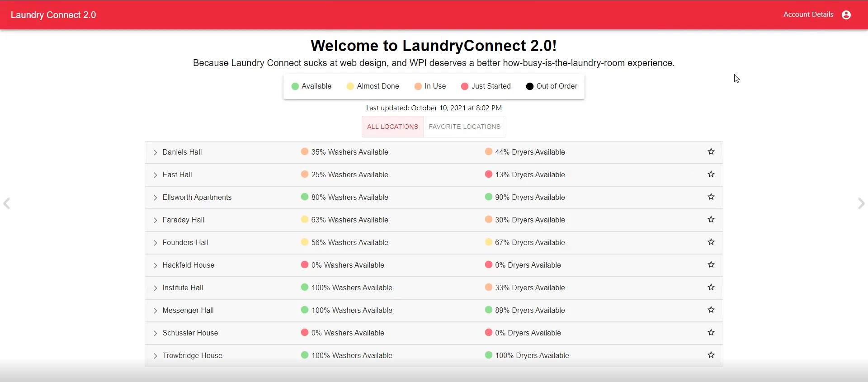The image size is (868, 382).
Task: Click the red Just Started legend dot
Action: (465, 86)
